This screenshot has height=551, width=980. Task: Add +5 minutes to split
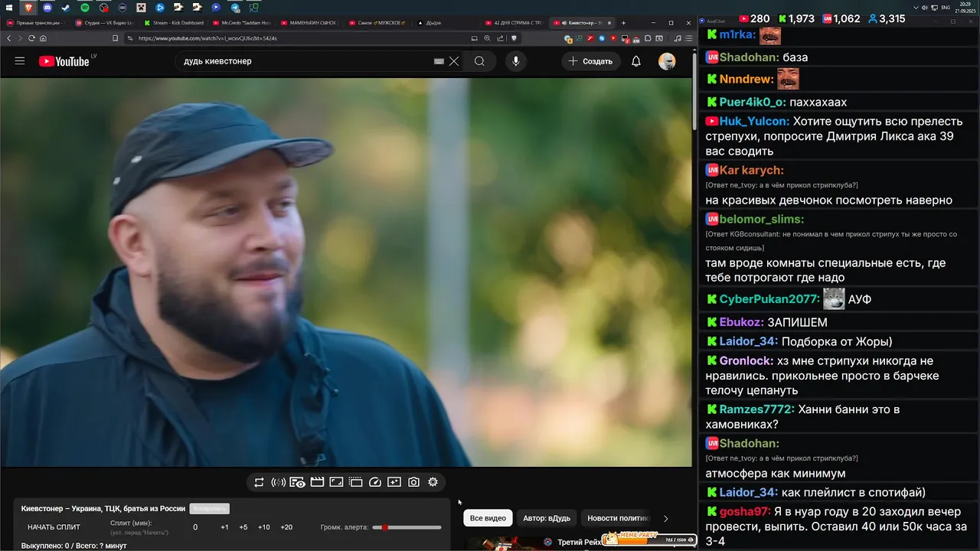click(x=243, y=527)
